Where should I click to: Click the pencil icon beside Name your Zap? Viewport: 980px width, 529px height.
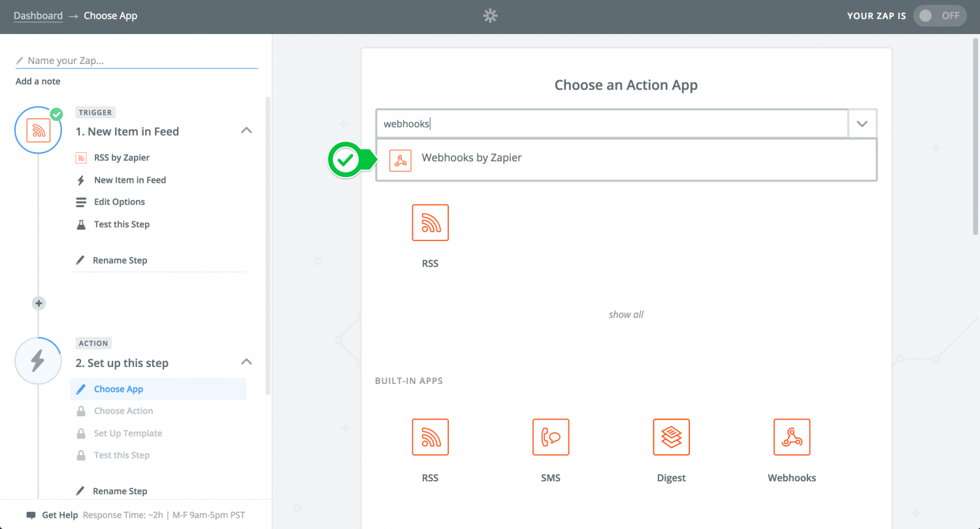(20, 60)
